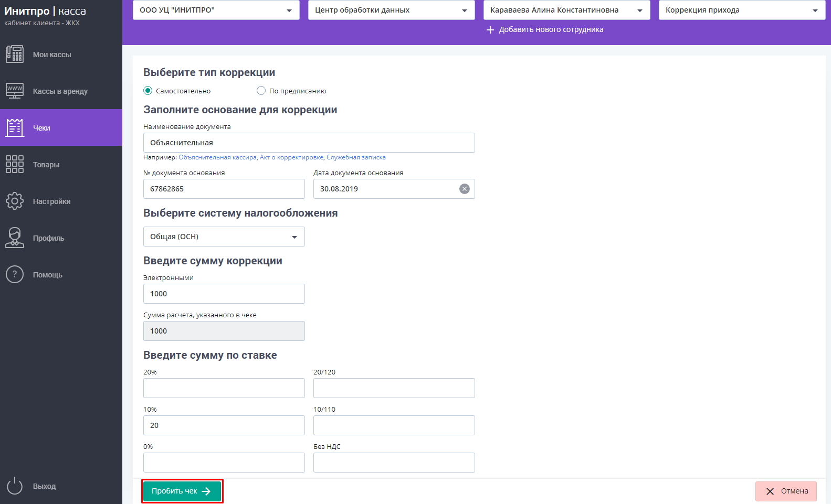
Task: Click the www monitor icon for Кассы в аренду
Action: (x=15, y=91)
